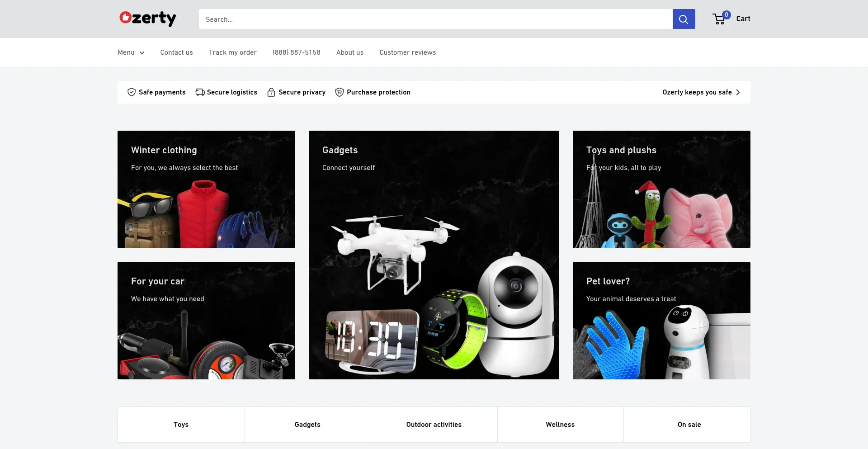Click the Cart text link
This screenshot has width=868, height=449.
tap(743, 19)
